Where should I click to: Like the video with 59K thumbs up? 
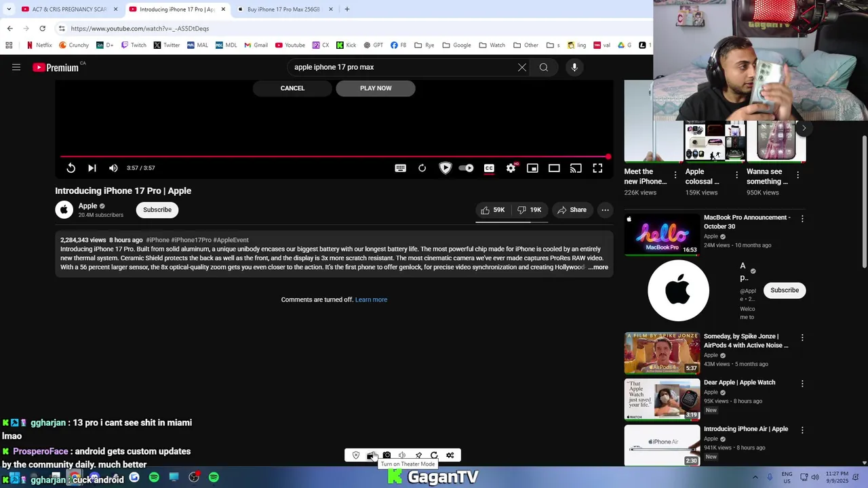[x=493, y=210]
